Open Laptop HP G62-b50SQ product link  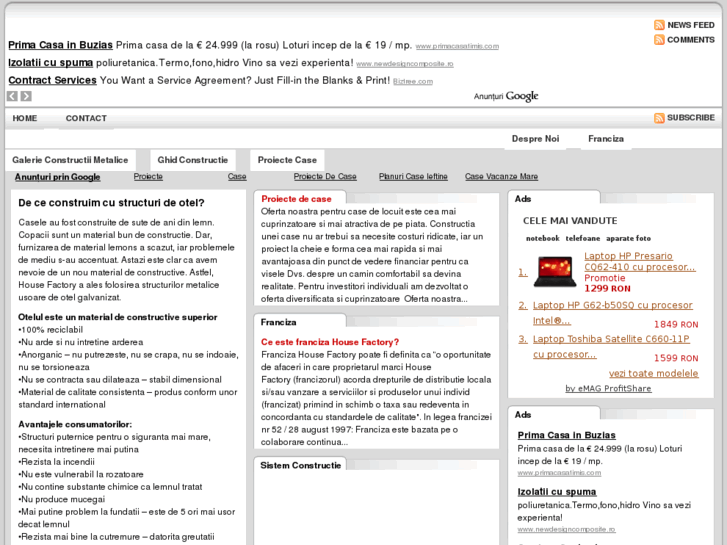pyautogui.click(x=612, y=313)
